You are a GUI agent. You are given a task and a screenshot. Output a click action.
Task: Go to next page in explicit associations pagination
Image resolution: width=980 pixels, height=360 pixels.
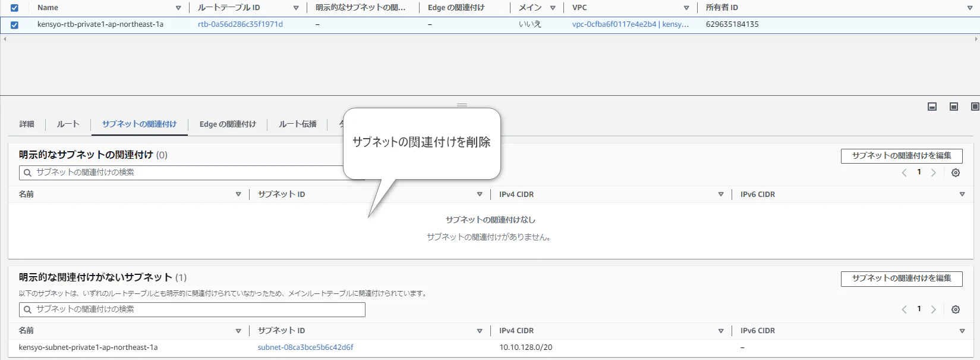coord(934,173)
